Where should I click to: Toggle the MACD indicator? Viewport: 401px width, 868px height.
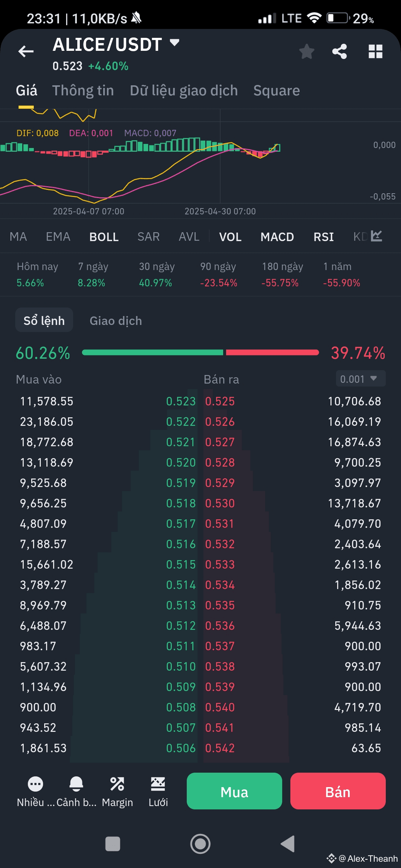277,237
